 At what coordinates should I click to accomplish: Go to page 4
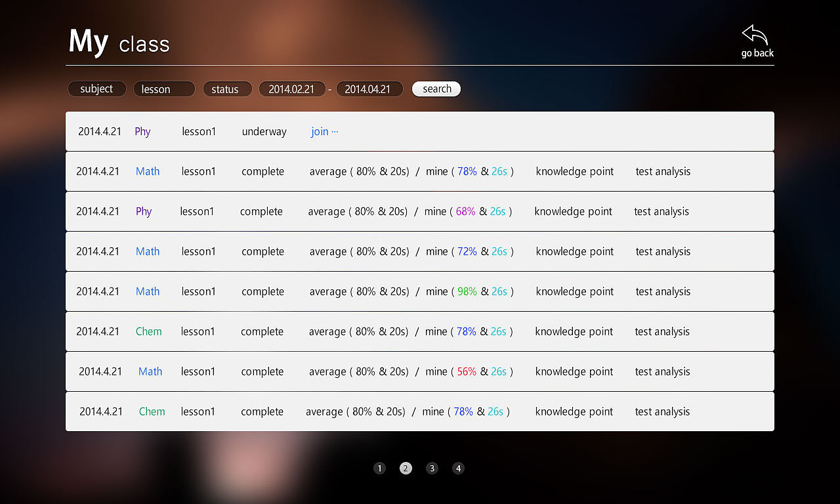tap(458, 468)
